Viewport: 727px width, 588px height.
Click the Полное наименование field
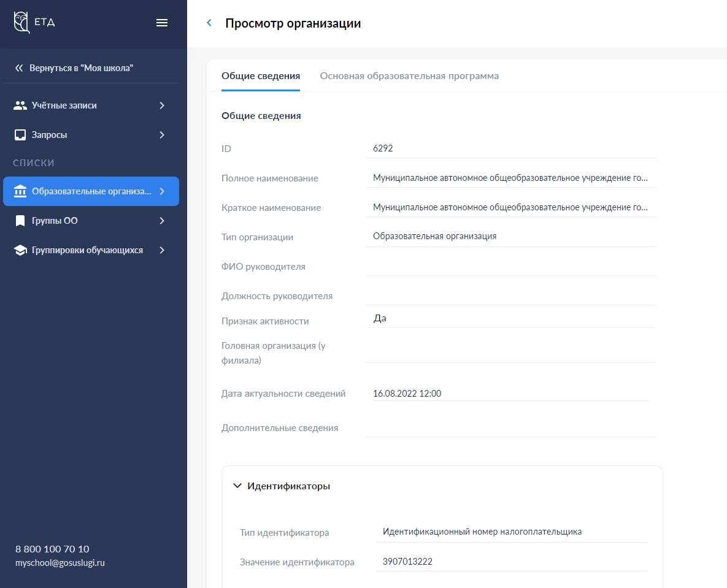point(510,178)
